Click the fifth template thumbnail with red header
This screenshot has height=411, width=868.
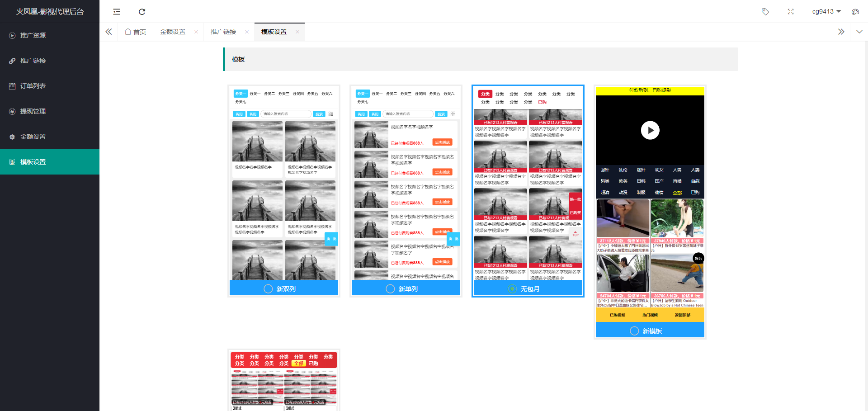pyautogui.click(x=284, y=380)
